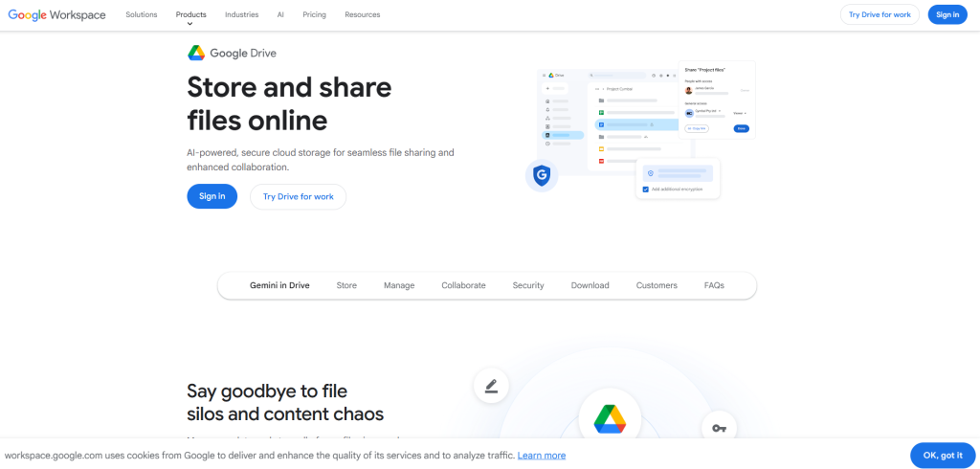The image size is (980, 469).
Task: Open the Industries menu
Action: point(242,15)
